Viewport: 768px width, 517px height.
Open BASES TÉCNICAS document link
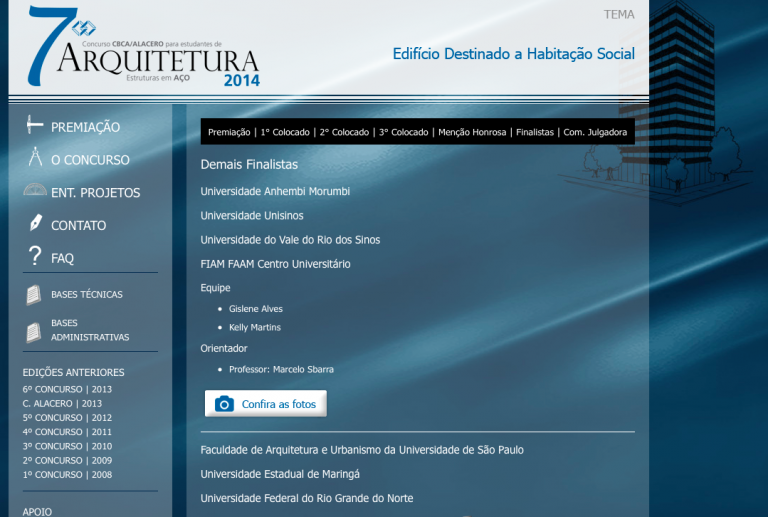[87, 294]
